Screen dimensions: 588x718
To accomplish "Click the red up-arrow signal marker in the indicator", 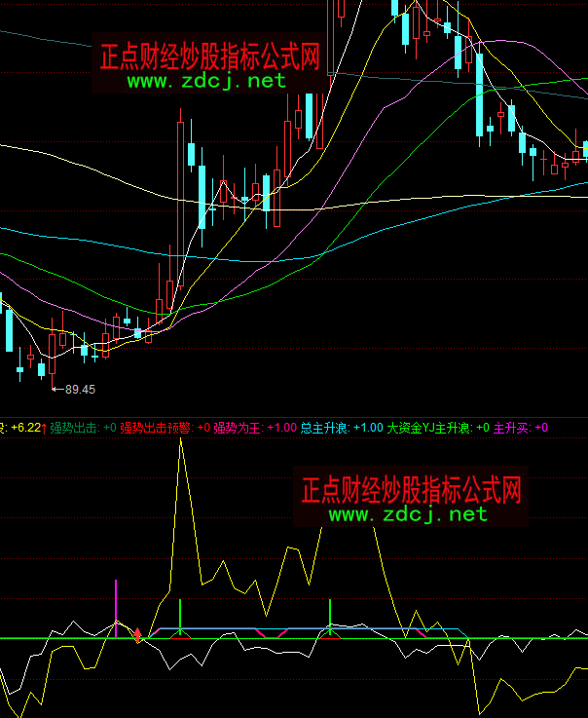I will point(138,635).
